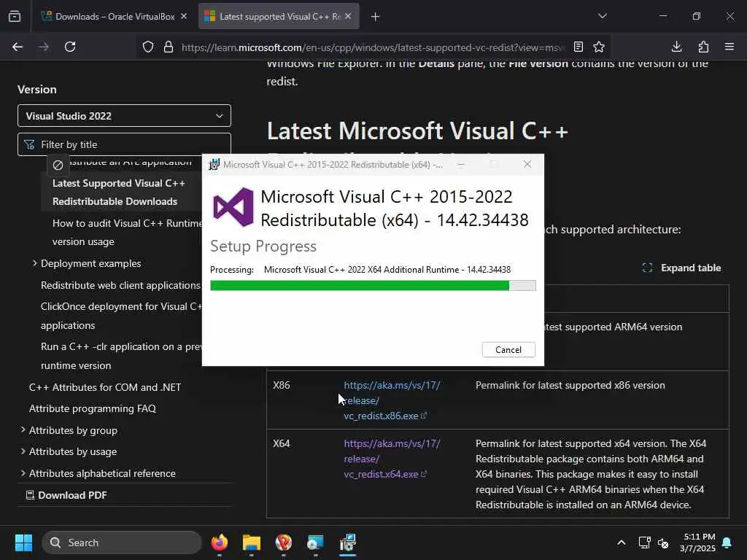Open the clock showing 5:11 PM
Viewport: 747px width, 560px height.
pos(697,542)
